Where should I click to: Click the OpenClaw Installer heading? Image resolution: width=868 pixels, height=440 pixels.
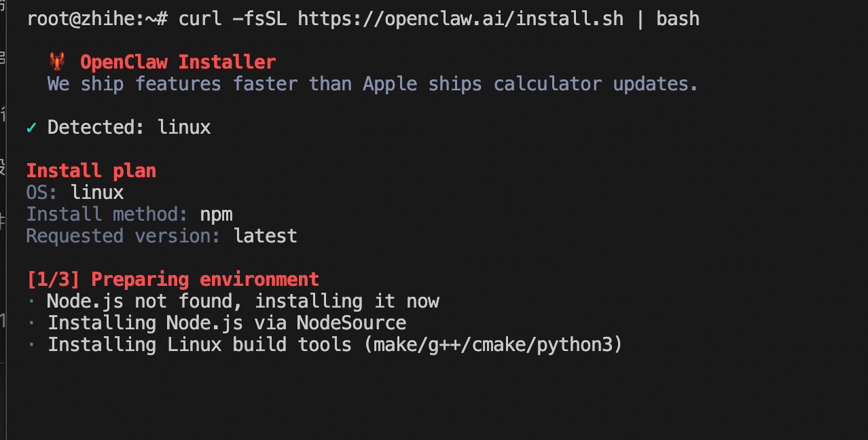click(178, 62)
